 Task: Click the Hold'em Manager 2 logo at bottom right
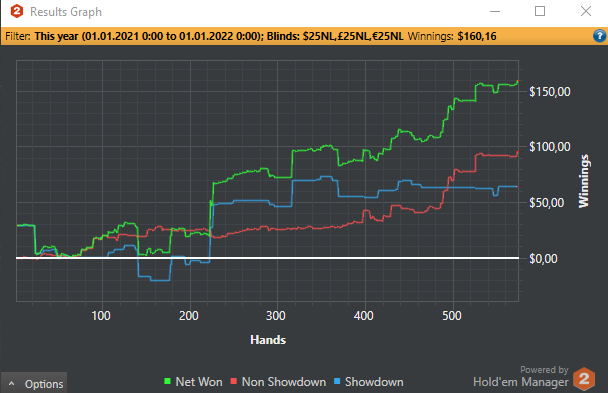point(584,379)
